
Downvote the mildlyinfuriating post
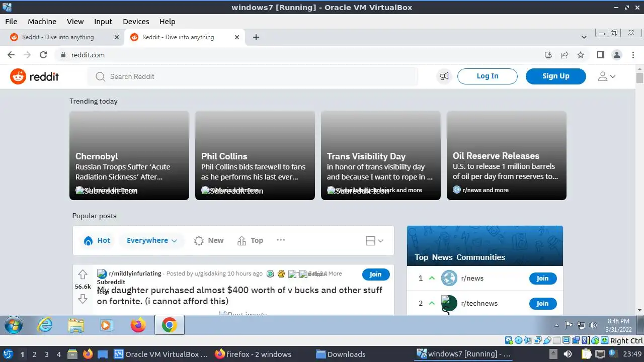(83, 299)
